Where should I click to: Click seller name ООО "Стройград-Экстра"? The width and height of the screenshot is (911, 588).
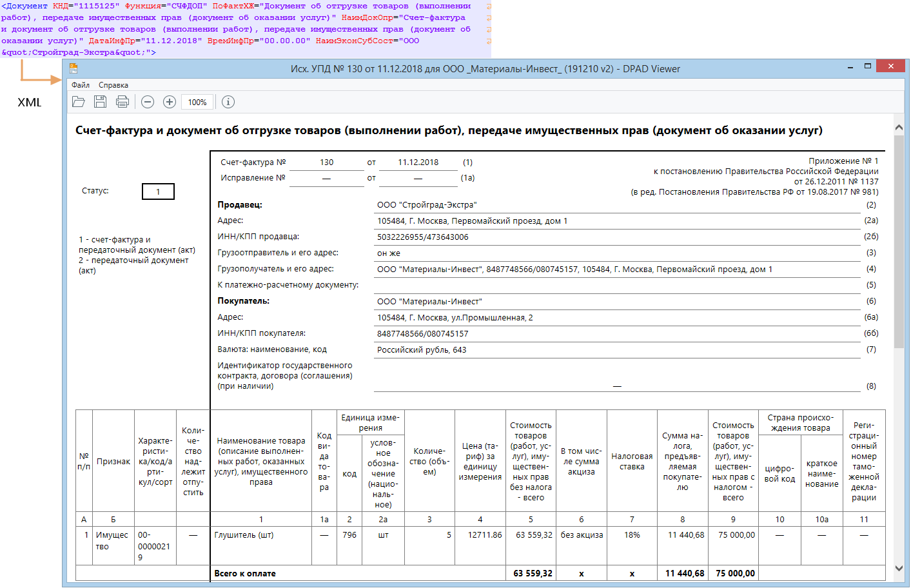[427, 205]
